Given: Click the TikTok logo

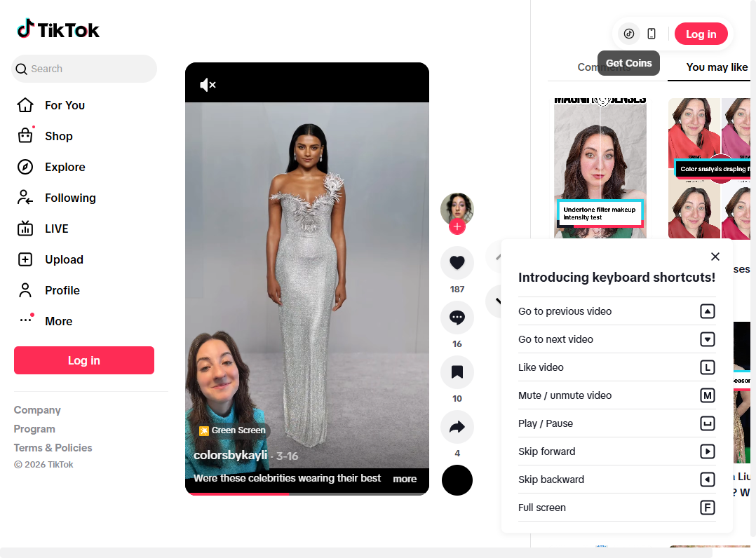Looking at the screenshot, I should tap(59, 29).
